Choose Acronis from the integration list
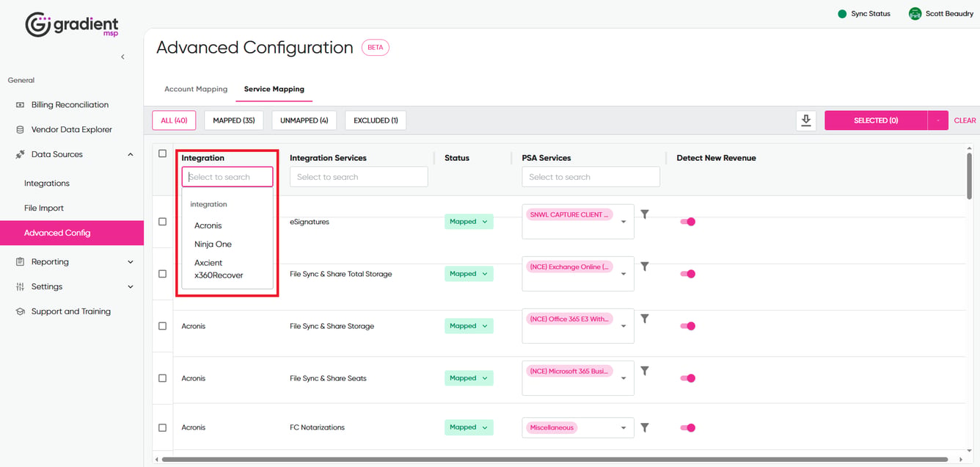 tap(208, 226)
